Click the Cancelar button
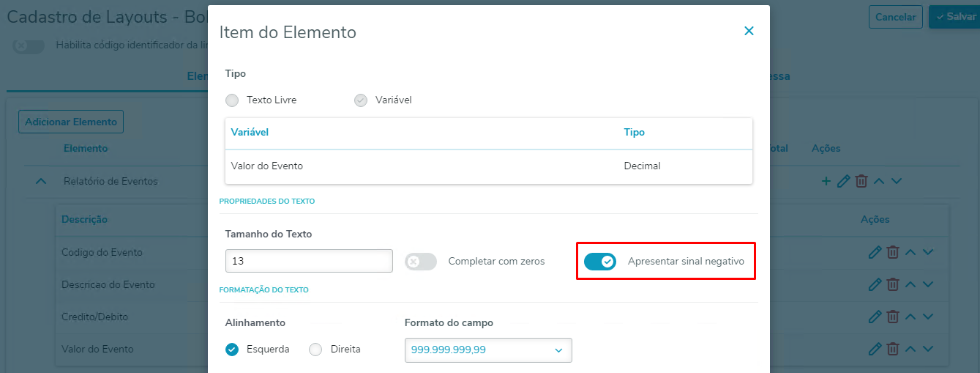 click(895, 17)
